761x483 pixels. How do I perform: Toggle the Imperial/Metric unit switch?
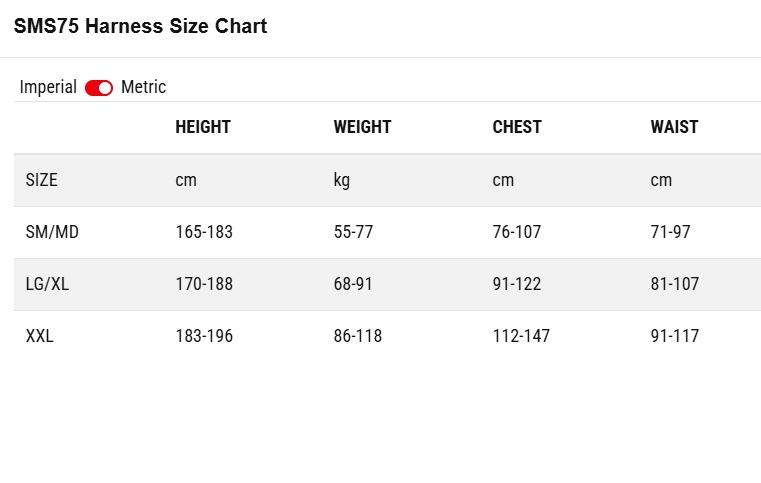pos(99,88)
